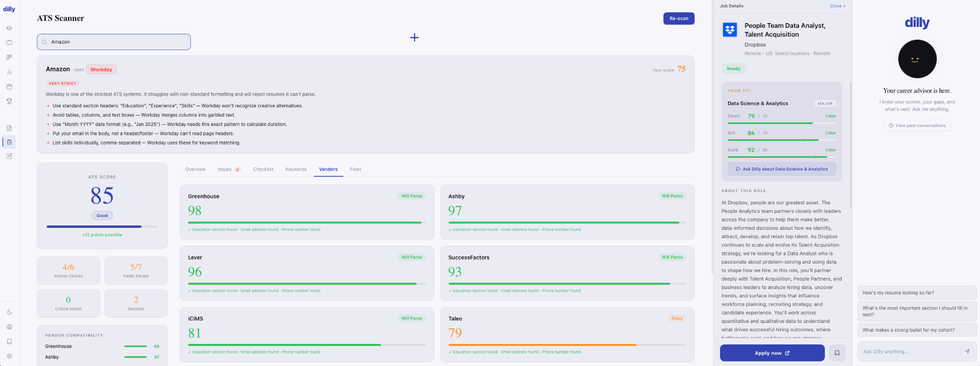Image resolution: width=980 pixels, height=366 pixels.
Task: Open the settings gear in sidebar
Action: click(9, 356)
